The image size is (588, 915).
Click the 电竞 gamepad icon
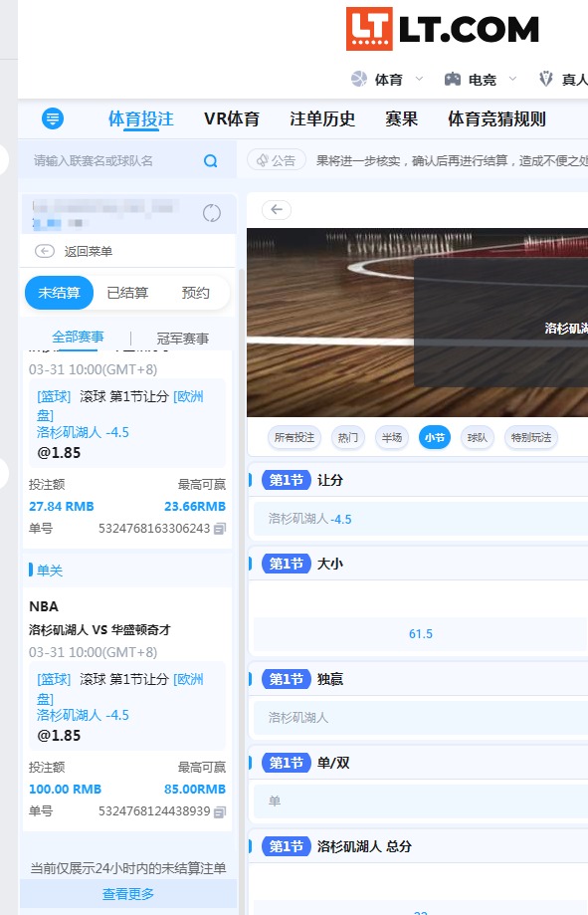click(x=453, y=79)
